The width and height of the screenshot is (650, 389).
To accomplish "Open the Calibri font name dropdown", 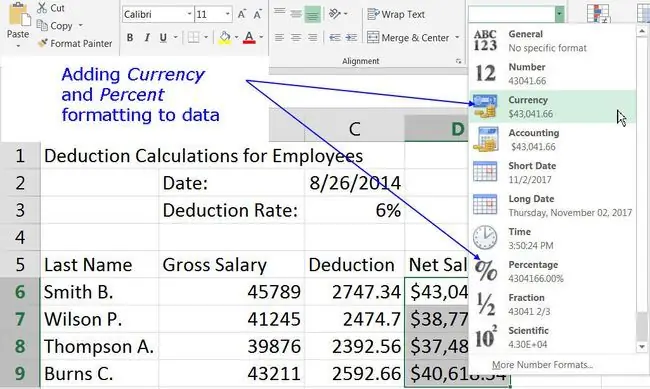I will [189, 15].
